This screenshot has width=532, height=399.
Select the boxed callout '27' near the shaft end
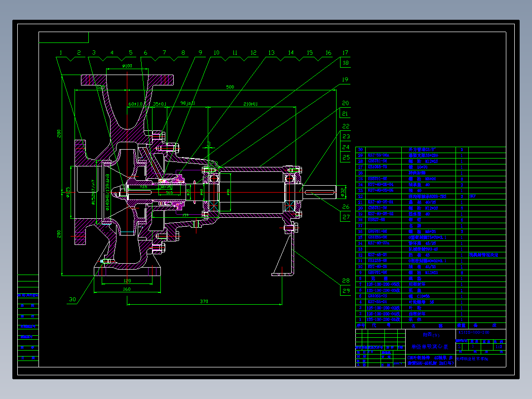coord(346,217)
